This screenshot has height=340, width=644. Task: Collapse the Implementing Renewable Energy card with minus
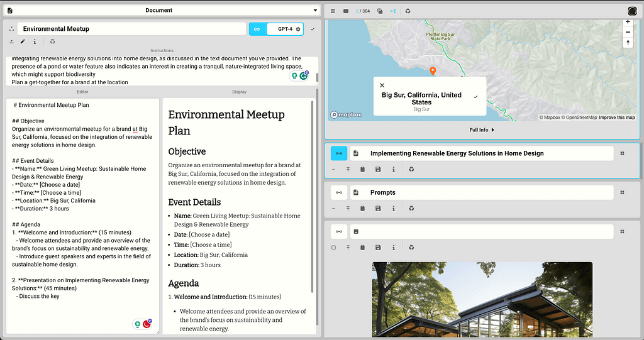333,169
